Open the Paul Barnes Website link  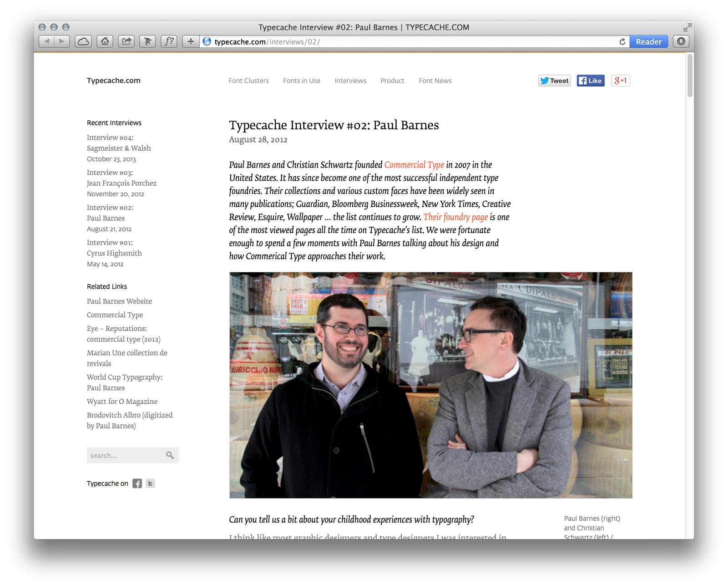pyautogui.click(x=119, y=301)
